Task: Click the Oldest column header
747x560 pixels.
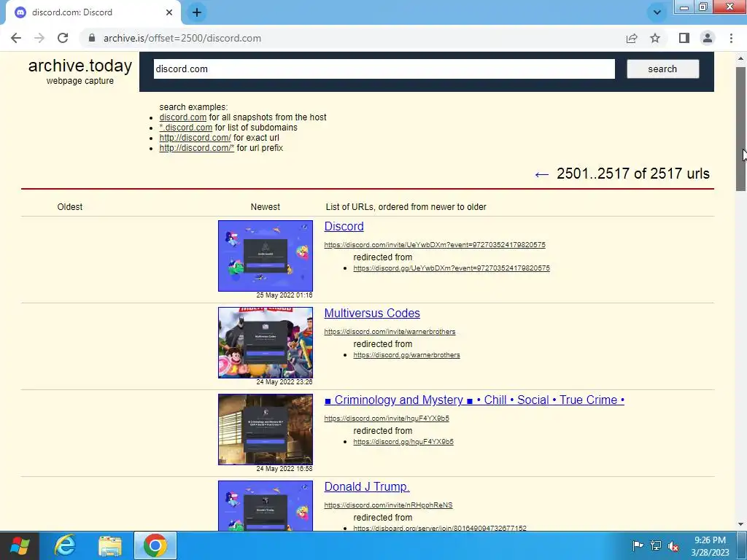Action: [70, 206]
